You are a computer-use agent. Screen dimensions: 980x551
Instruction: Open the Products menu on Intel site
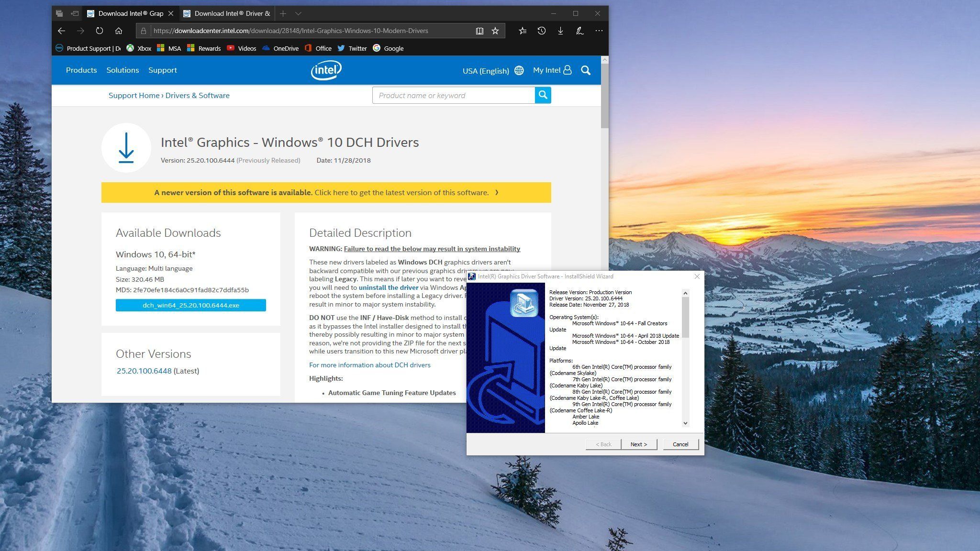pos(81,70)
